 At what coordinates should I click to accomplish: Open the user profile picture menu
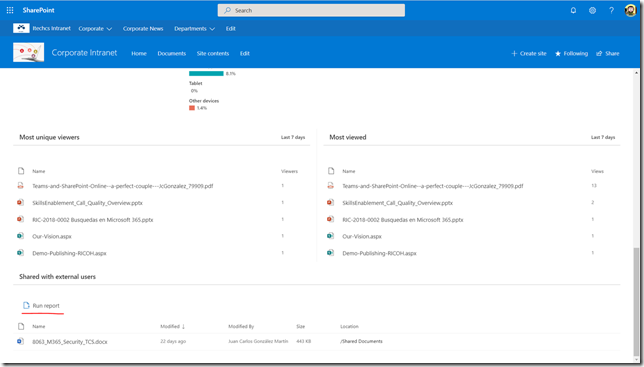[x=630, y=10]
